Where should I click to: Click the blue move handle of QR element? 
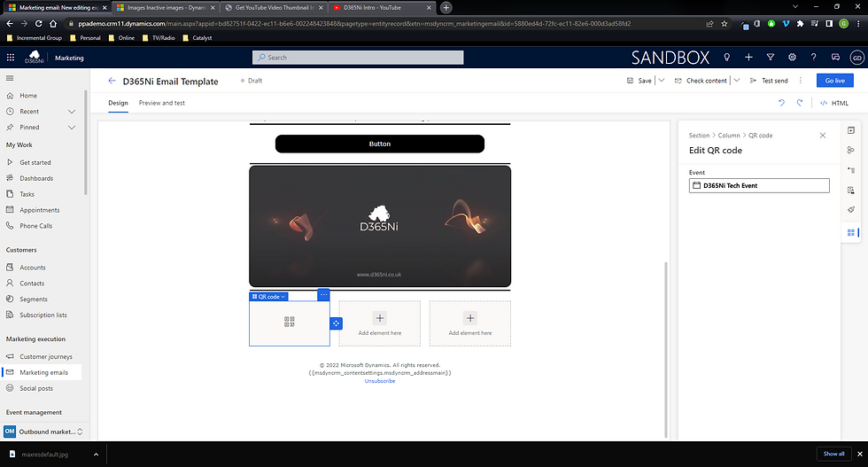pyautogui.click(x=336, y=323)
